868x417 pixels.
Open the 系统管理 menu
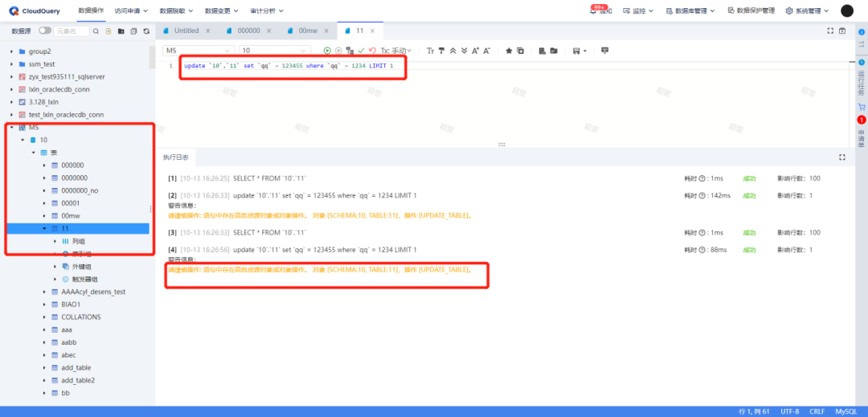808,10
